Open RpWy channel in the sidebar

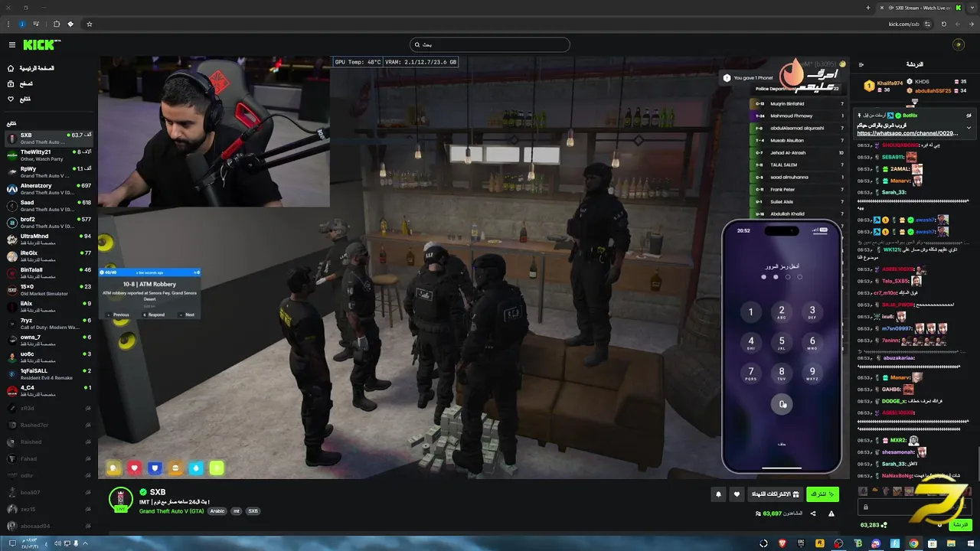(49, 172)
